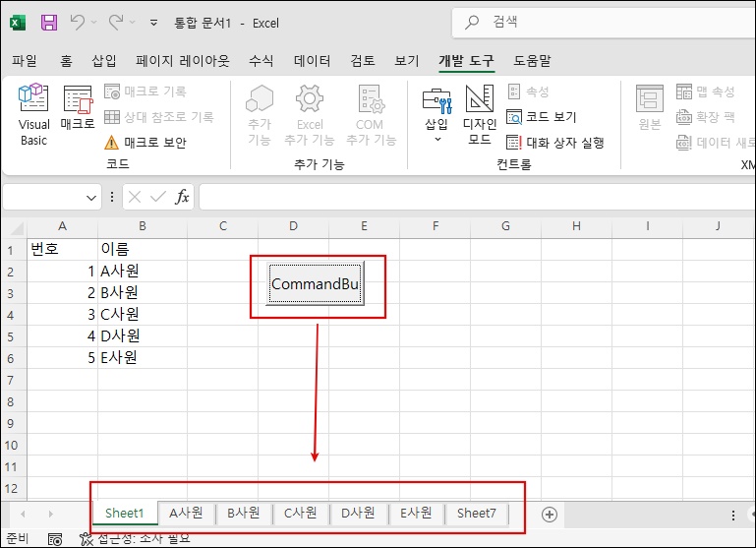
Task: Switch to the E사원 sheet tab
Action: (x=416, y=514)
